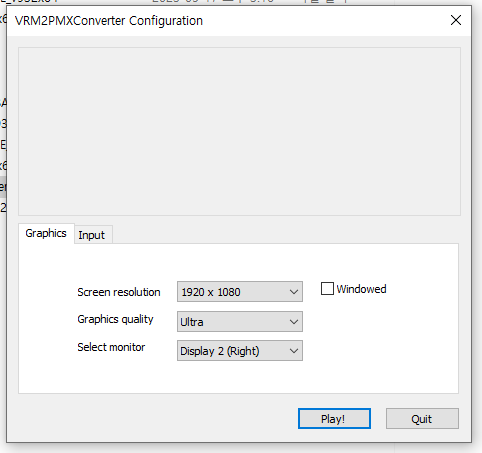Image resolution: width=482 pixels, height=453 pixels.
Task: Click the Graphics quality label
Action: click(115, 319)
